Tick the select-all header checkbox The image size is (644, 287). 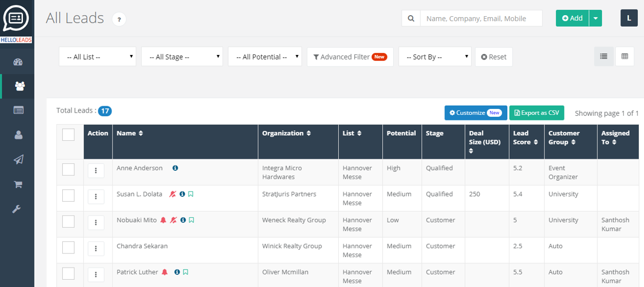69,135
